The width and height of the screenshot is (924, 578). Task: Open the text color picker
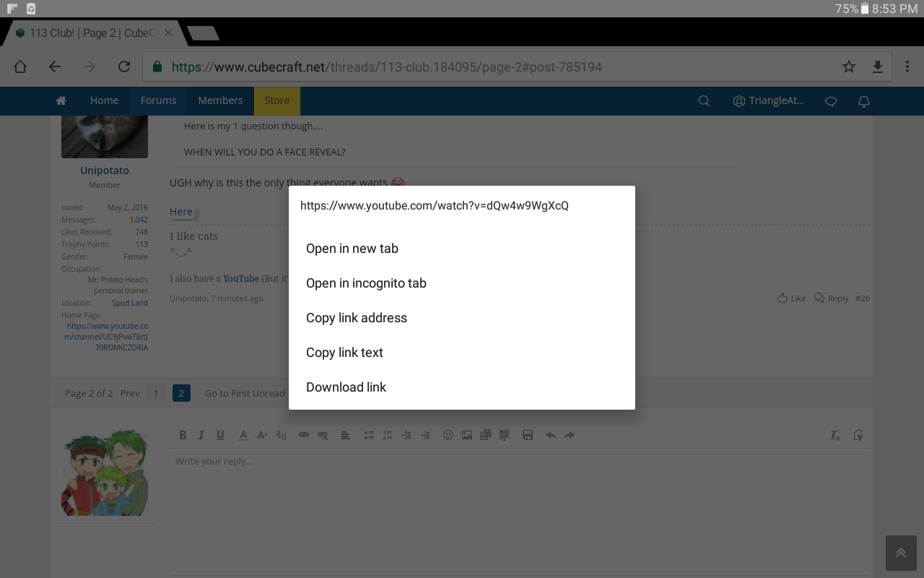click(x=243, y=435)
